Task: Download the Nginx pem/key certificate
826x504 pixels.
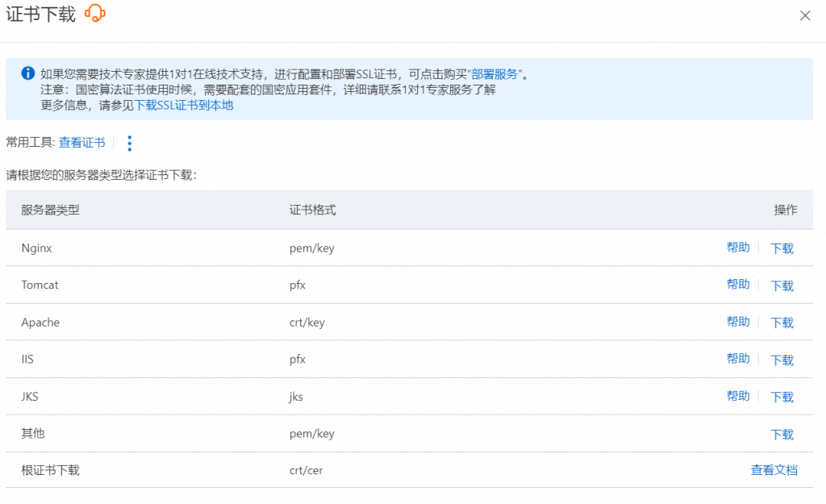Action: pos(782,248)
